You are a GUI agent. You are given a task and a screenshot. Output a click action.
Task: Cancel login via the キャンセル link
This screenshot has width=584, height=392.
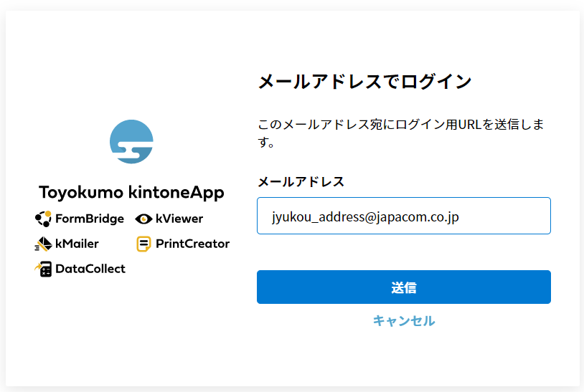tap(404, 320)
